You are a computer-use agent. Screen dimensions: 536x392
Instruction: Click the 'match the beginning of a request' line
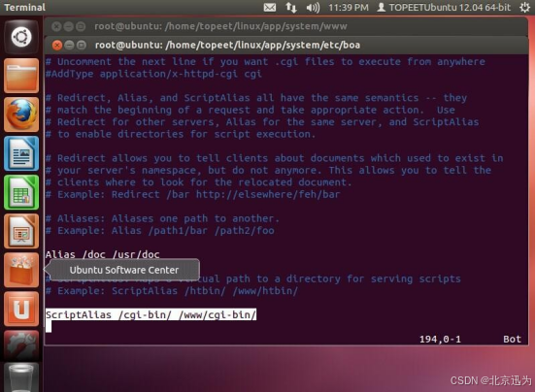(x=251, y=110)
